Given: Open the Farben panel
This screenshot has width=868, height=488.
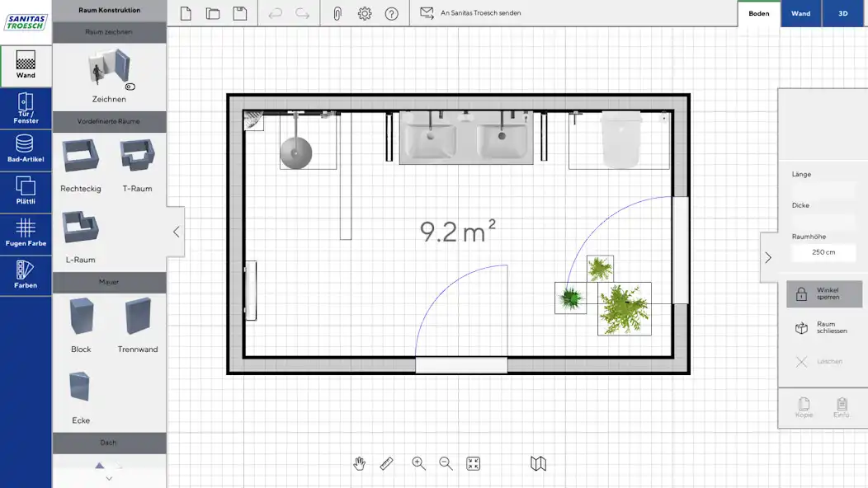Looking at the screenshot, I should (x=26, y=273).
